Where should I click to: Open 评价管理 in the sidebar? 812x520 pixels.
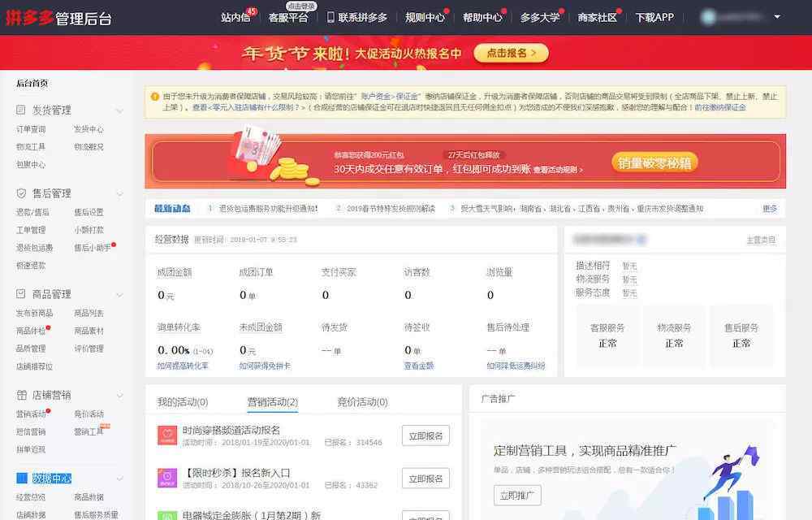(x=89, y=348)
